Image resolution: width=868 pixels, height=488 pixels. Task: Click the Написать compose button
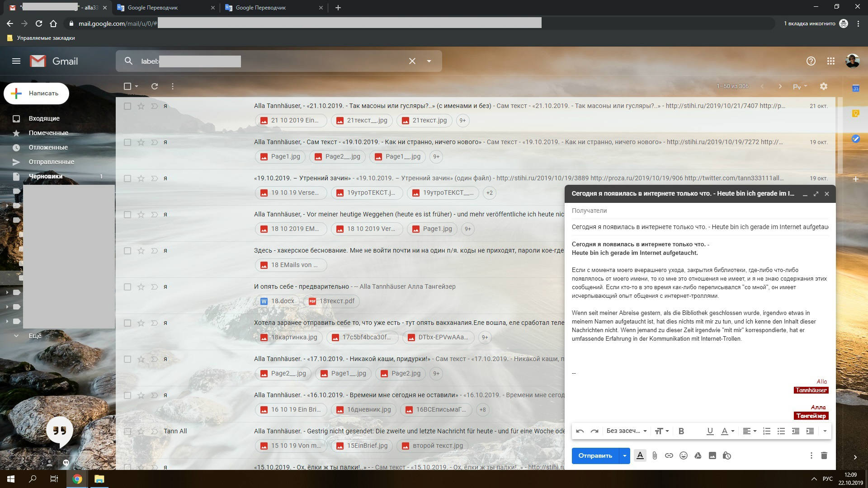pos(37,94)
